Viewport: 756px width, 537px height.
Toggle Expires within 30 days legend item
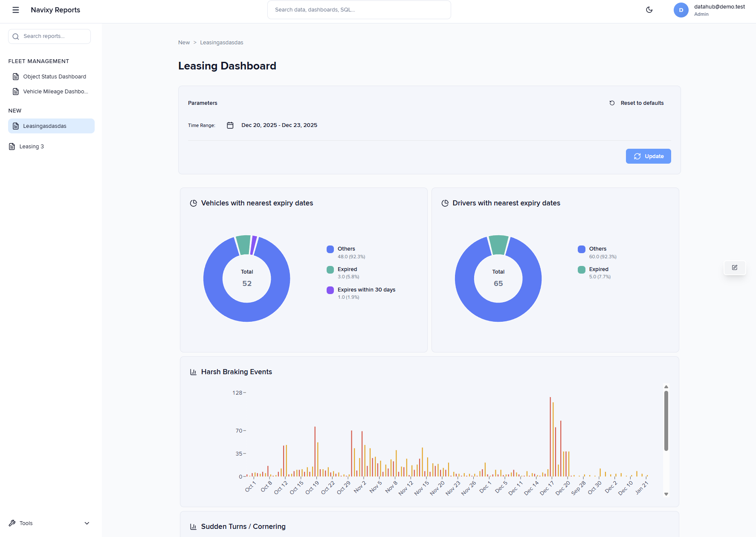[x=366, y=290]
